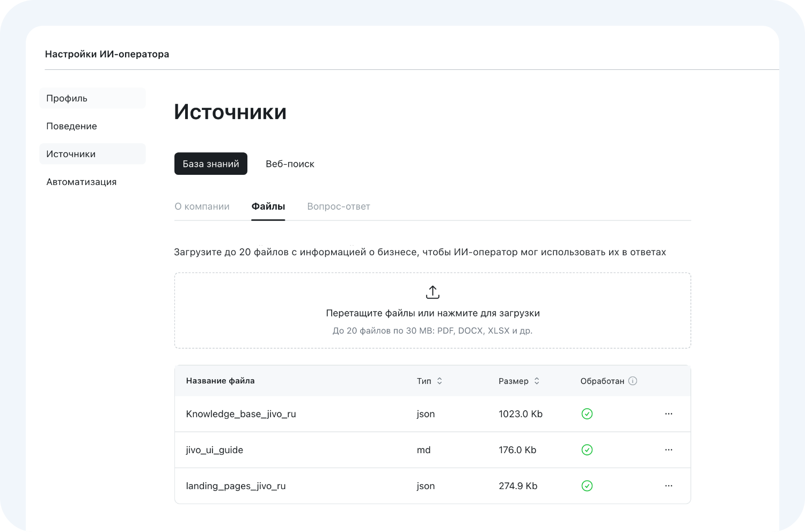
Task: Select the База знаний button
Action: 211,164
